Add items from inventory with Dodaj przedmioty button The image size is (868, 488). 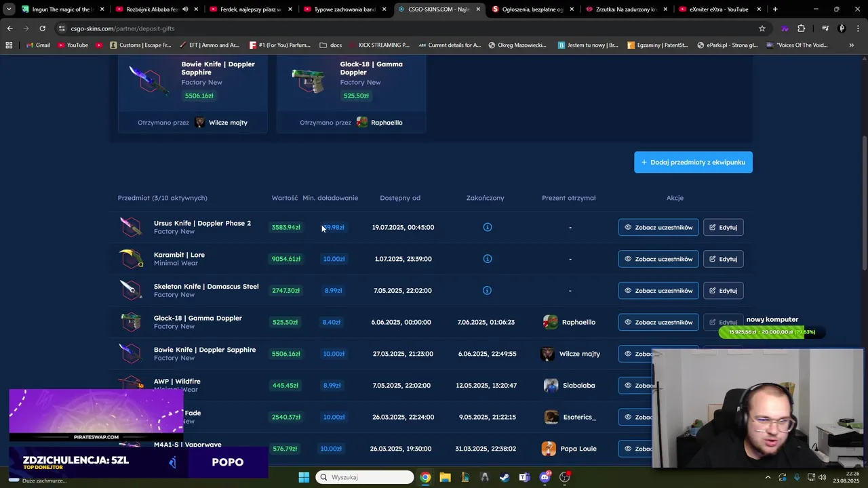[693, 162]
